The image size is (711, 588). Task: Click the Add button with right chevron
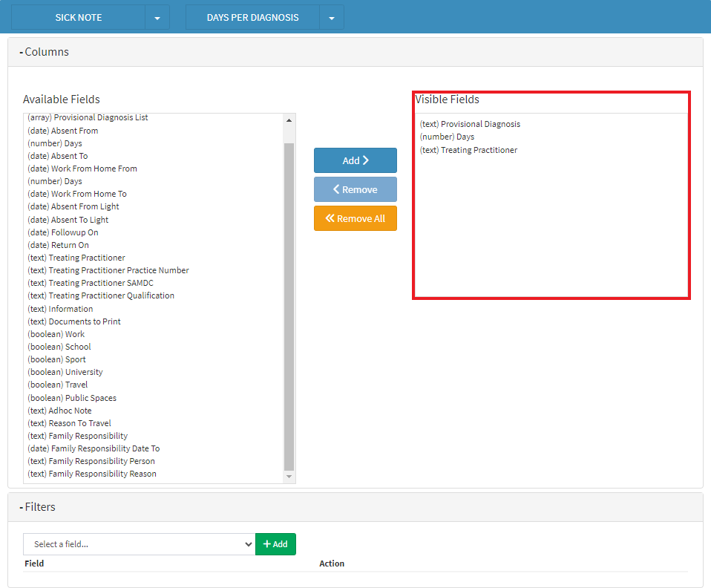click(x=355, y=160)
